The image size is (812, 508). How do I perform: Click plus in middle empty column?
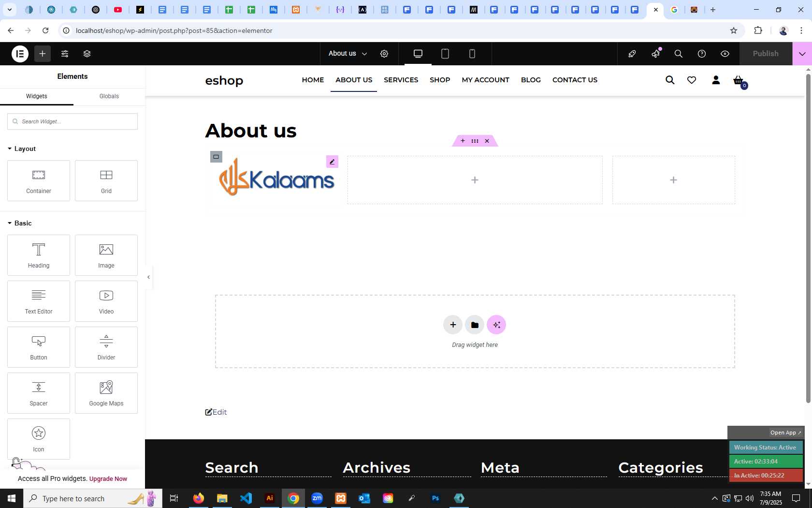click(x=475, y=180)
